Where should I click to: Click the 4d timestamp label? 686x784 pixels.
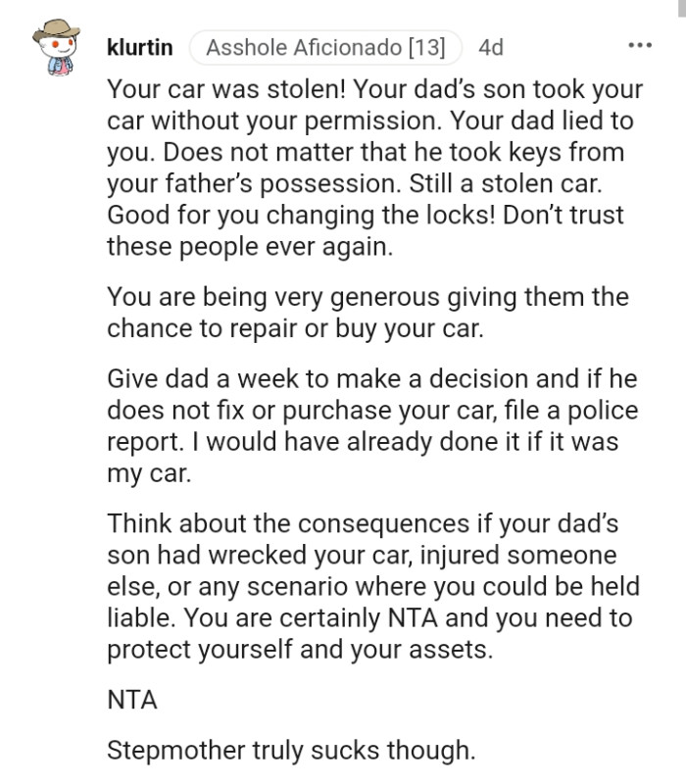click(493, 45)
